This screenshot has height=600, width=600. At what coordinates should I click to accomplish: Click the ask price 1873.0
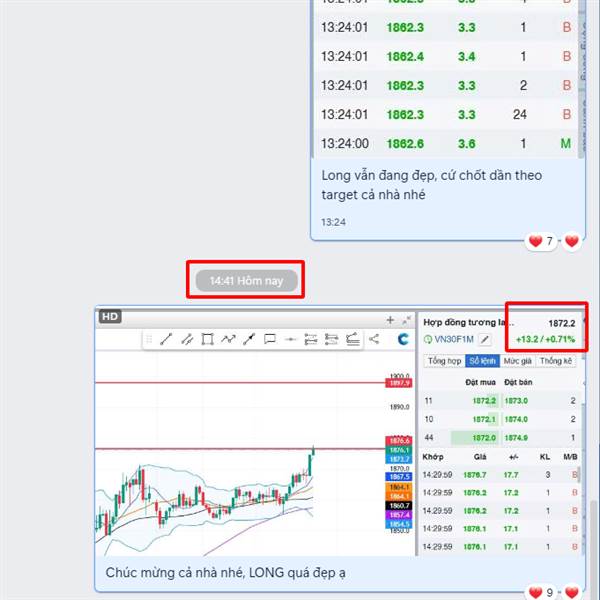[516, 401]
